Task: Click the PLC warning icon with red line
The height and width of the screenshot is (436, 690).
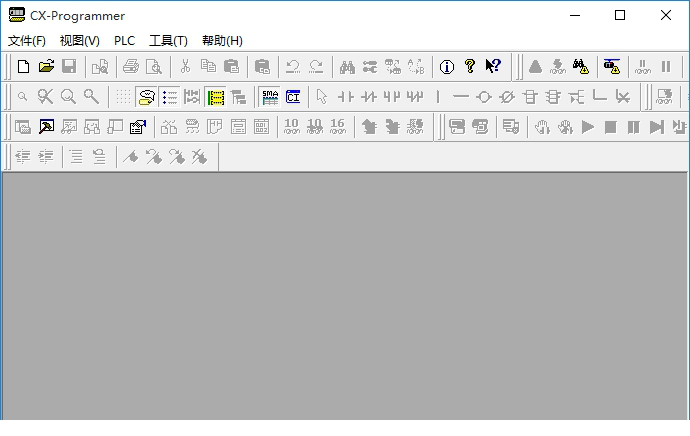Action: [x=612, y=66]
